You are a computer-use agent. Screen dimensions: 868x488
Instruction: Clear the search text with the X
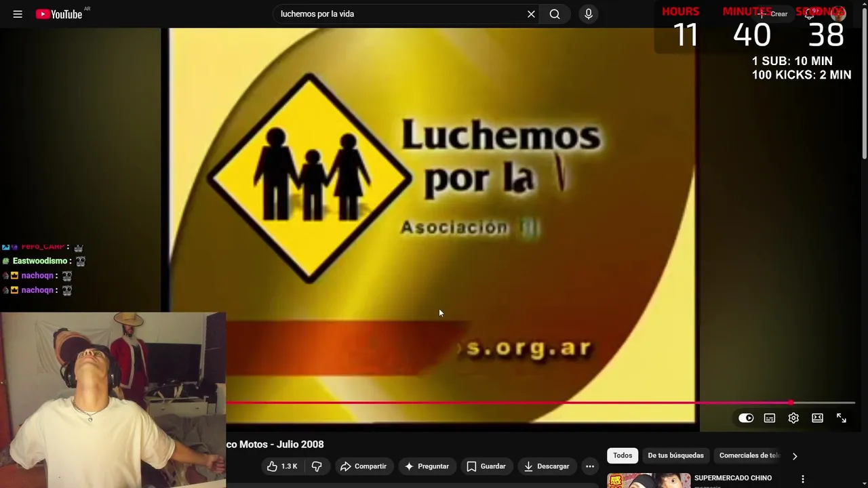531,14
